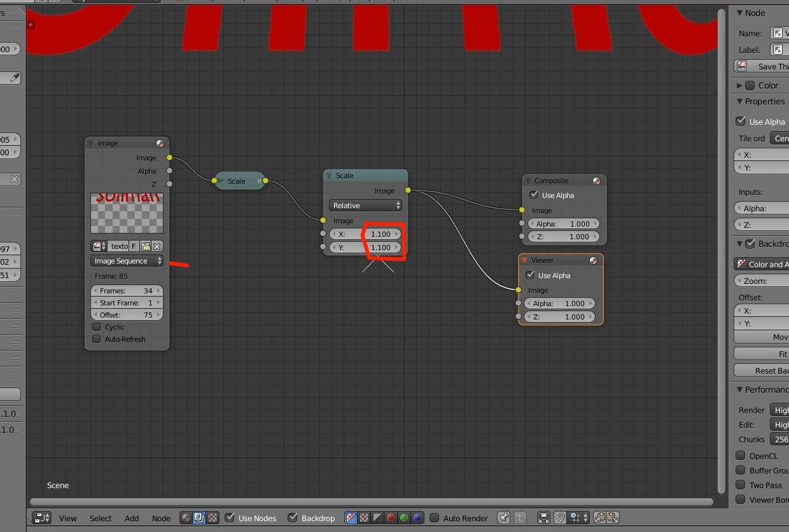Image resolution: width=789 pixels, height=532 pixels.
Task: Unlink image with X icon in Image node
Action: pos(157,246)
